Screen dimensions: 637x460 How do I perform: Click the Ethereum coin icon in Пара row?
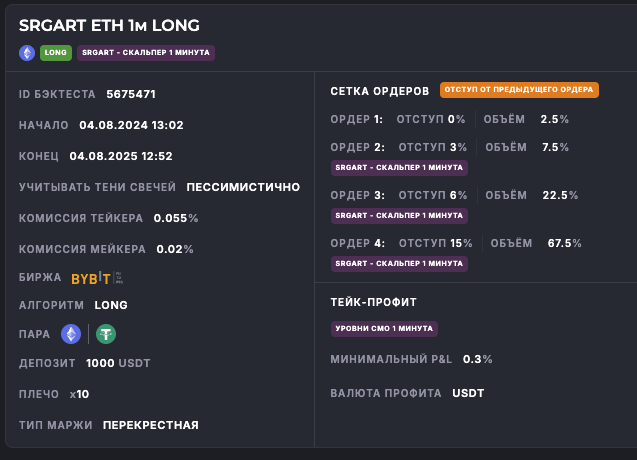click(71, 334)
